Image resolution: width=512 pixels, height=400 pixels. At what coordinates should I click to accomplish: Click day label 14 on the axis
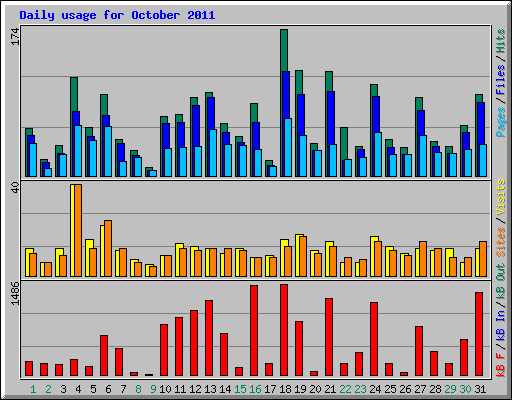pos(225,389)
